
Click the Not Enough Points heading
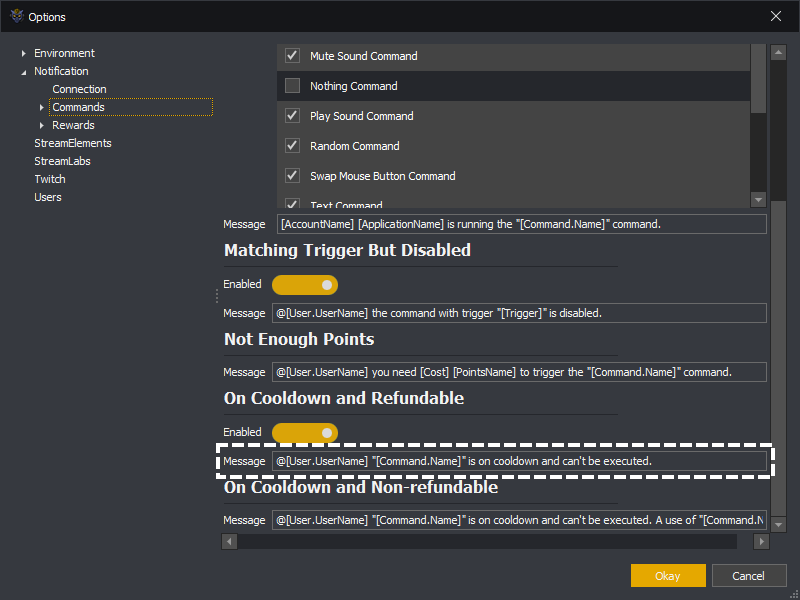click(299, 339)
